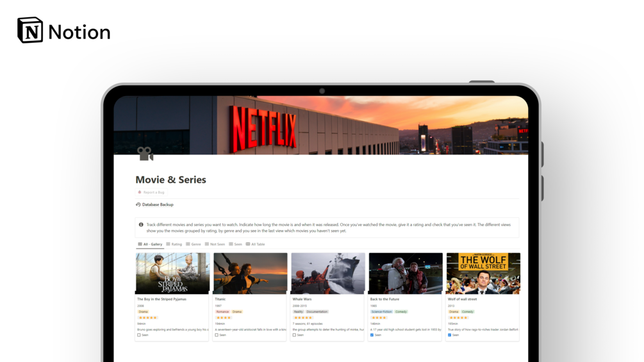Click the Netflix cover banner image
Image resolution: width=644 pixels, height=362 pixels.
click(x=321, y=125)
